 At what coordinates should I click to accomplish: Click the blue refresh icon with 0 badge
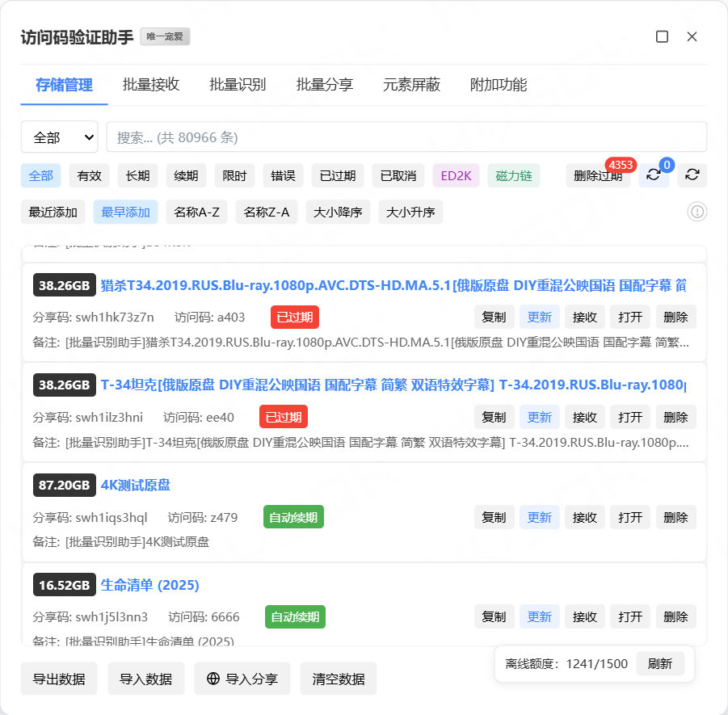coord(654,175)
